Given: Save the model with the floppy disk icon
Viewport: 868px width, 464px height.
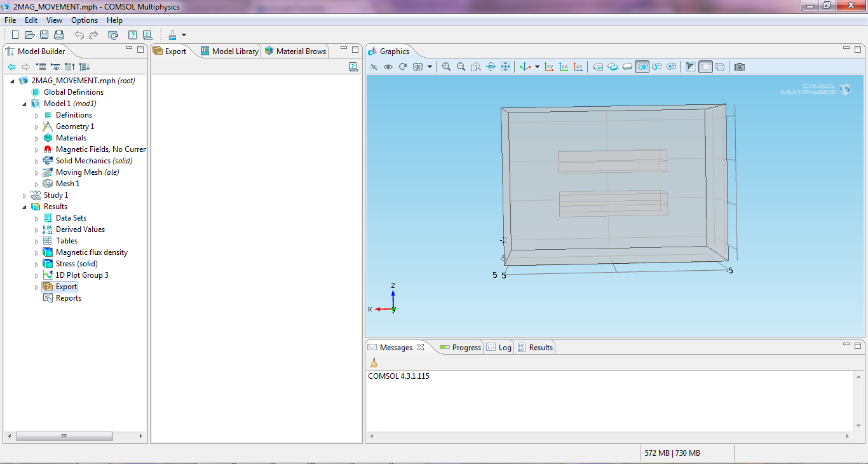Looking at the screenshot, I should click(x=44, y=35).
